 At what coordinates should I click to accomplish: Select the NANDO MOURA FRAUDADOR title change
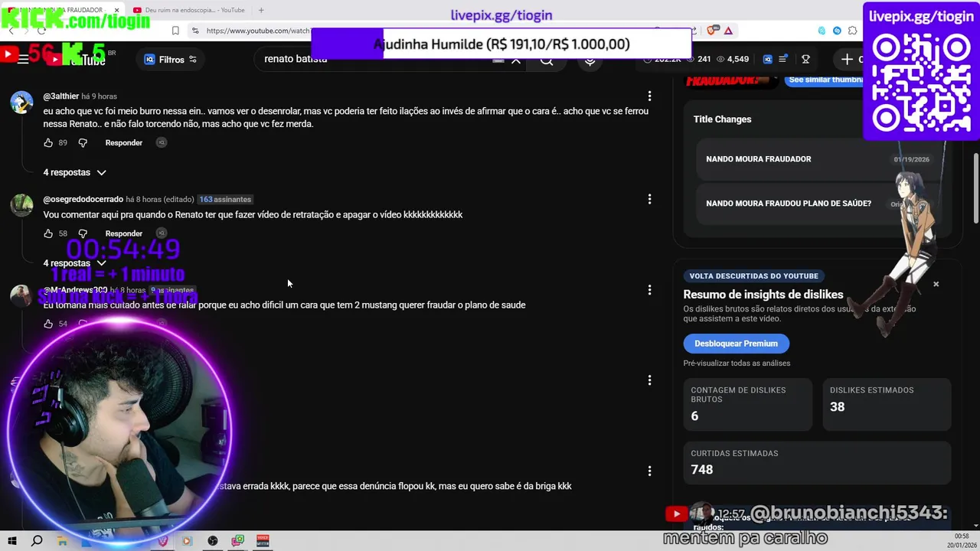817,159
